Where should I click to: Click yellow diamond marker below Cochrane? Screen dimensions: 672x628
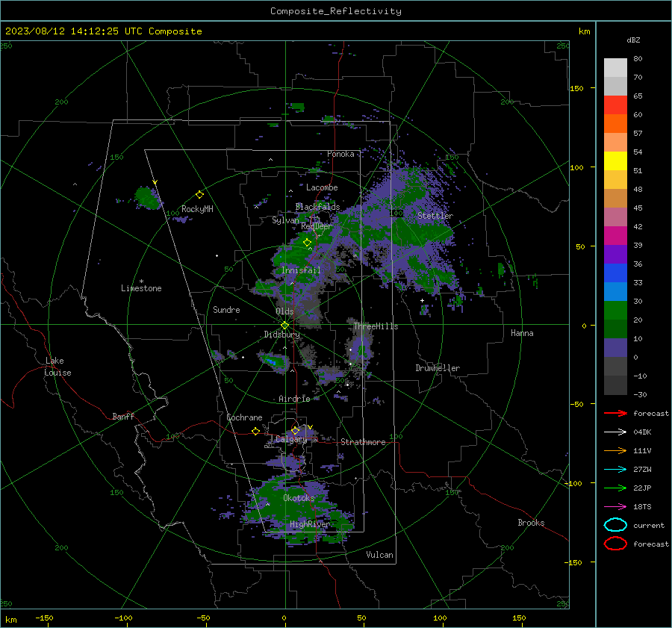[x=256, y=432]
